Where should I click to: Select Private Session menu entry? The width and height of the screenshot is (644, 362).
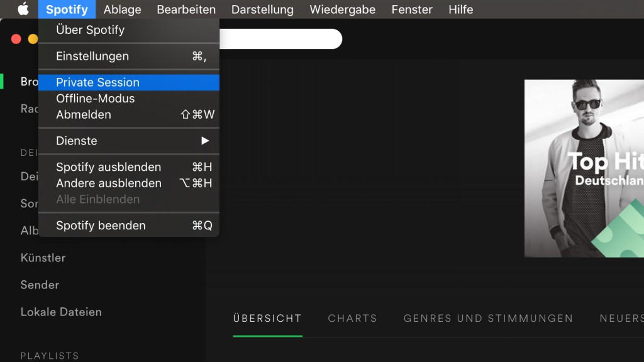point(97,82)
